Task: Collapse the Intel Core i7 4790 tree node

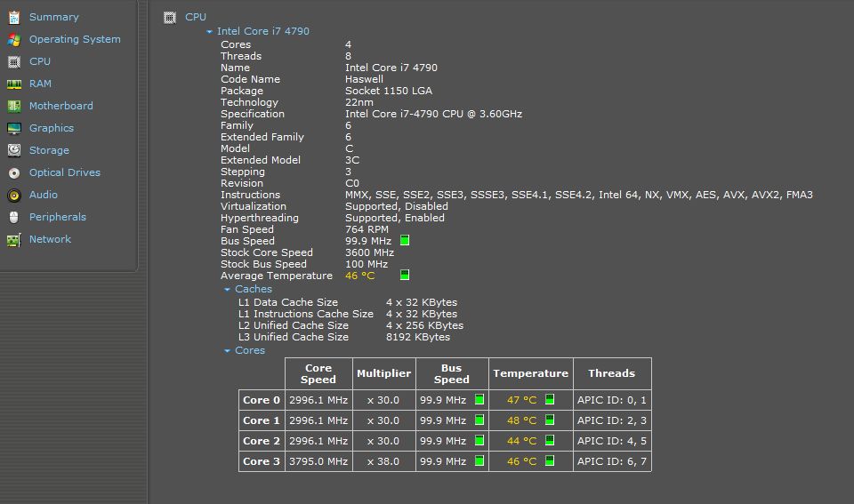Action: pyautogui.click(x=209, y=32)
